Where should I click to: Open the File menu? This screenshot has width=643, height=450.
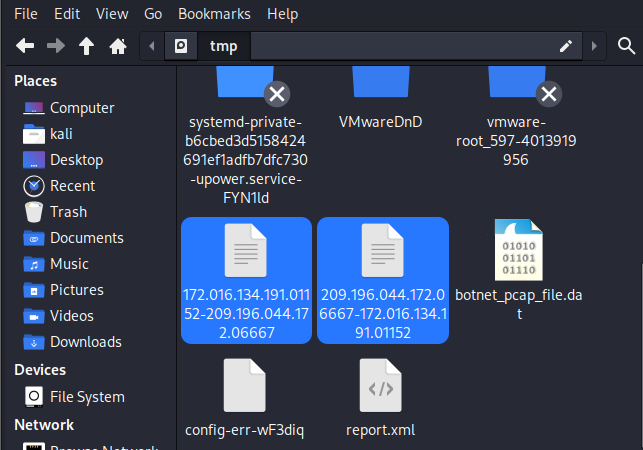click(26, 14)
